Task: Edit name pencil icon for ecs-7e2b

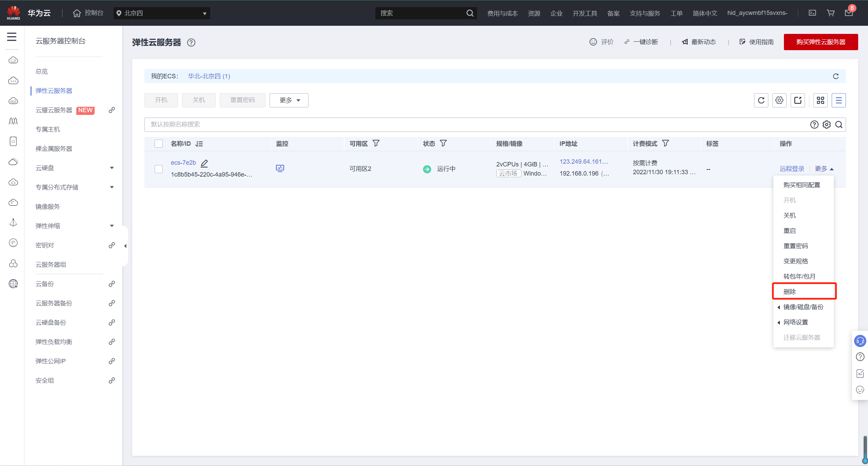Action: [204, 163]
